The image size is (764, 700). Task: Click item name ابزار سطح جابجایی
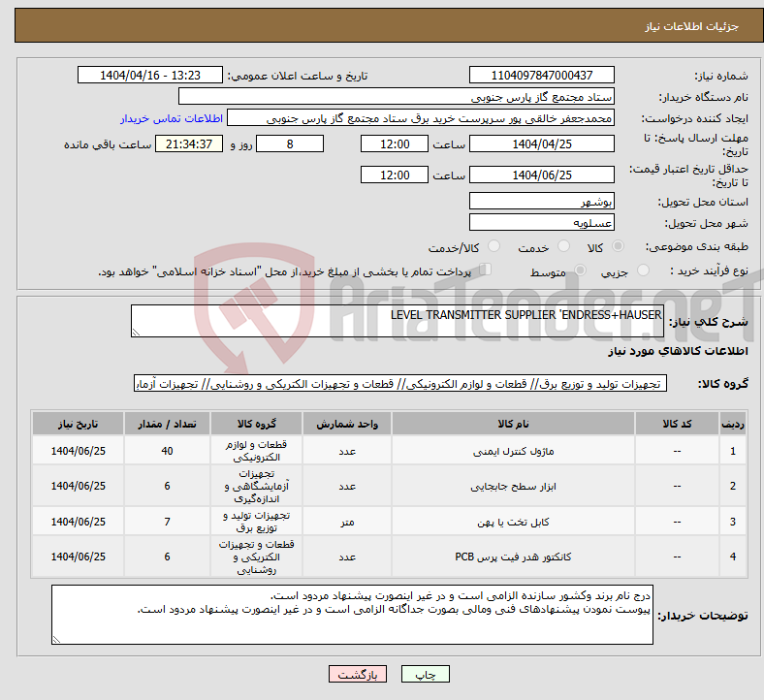(x=513, y=486)
